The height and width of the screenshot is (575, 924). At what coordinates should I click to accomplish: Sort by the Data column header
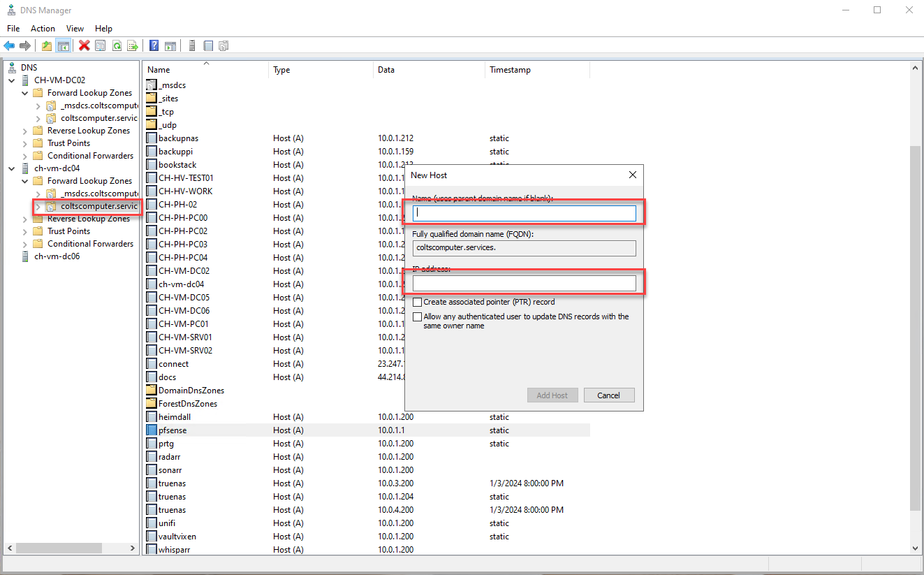[430, 70]
